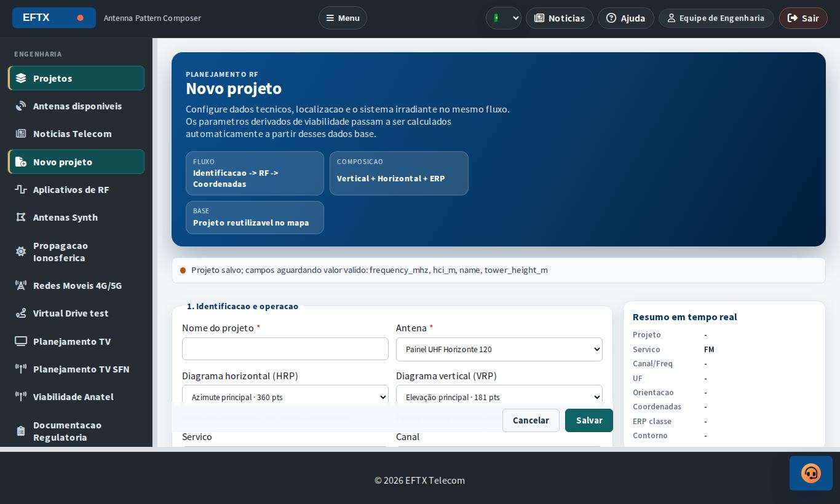This screenshot has height=504, width=840.
Task: Click the question mark Ajuda icon
Action: (611, 18)
